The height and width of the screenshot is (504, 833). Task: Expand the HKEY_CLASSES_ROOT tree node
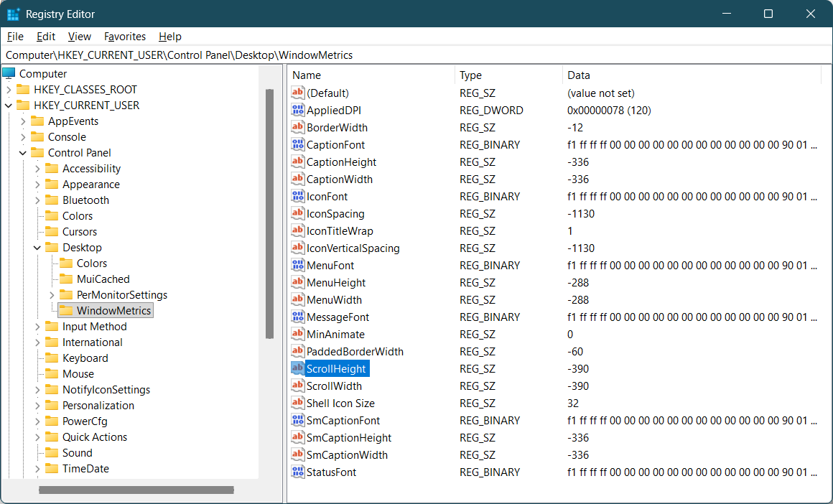pos(9,90)
